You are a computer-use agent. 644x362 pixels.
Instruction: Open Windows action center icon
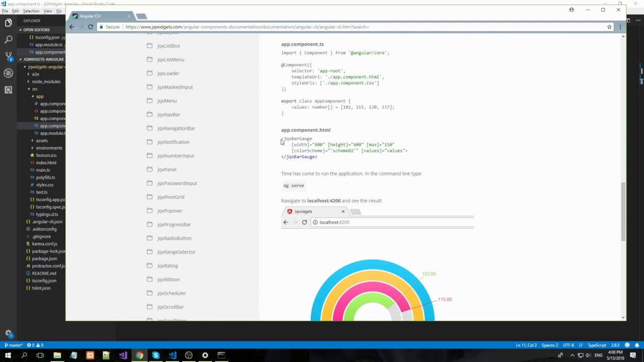634,355
